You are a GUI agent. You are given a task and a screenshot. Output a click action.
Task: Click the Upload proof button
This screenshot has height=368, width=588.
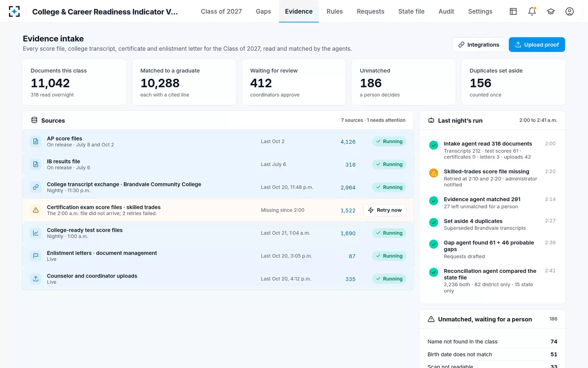537,45
